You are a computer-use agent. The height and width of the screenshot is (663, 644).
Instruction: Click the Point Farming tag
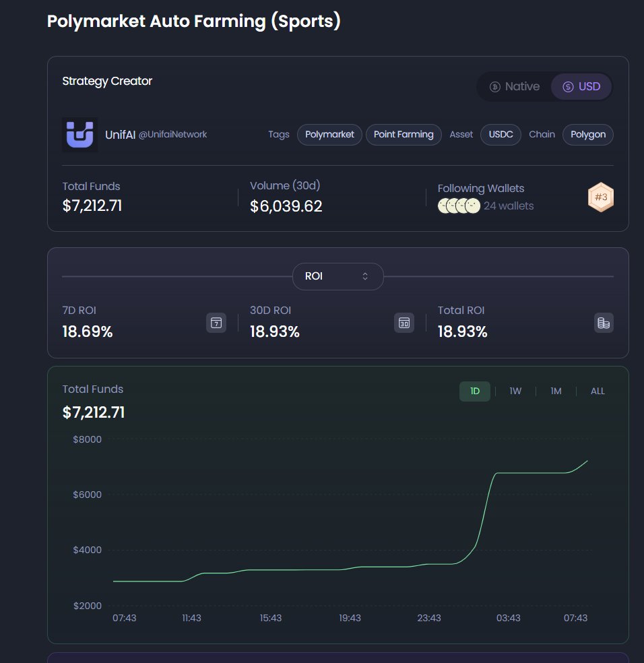404,135
